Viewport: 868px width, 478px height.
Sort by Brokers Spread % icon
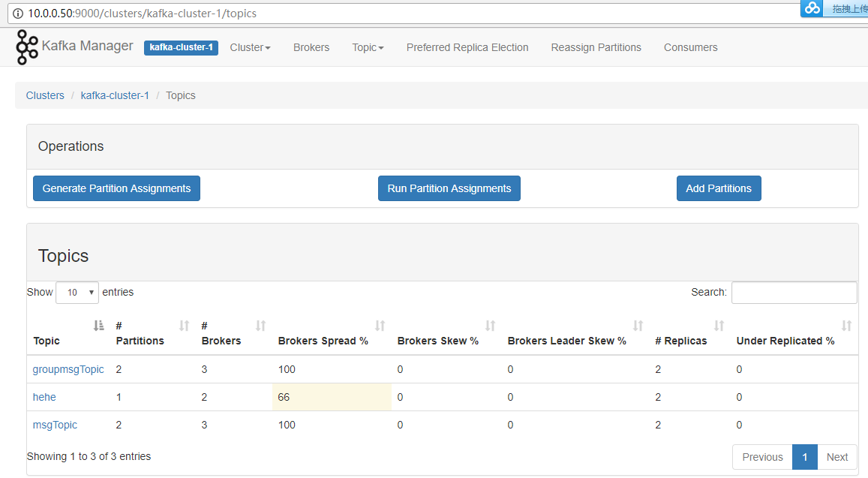click(x=380, y=326)
